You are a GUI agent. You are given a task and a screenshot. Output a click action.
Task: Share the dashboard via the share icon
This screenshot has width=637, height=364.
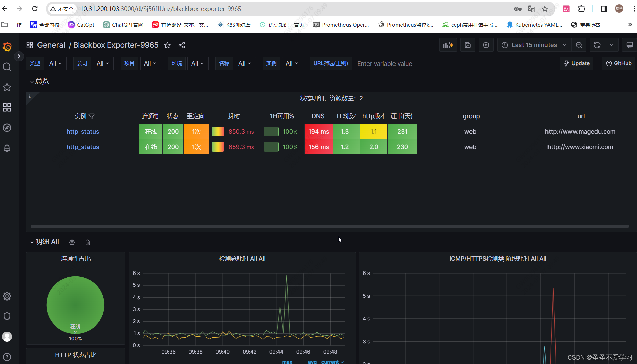pyautogui.click(x=182, y=45)
